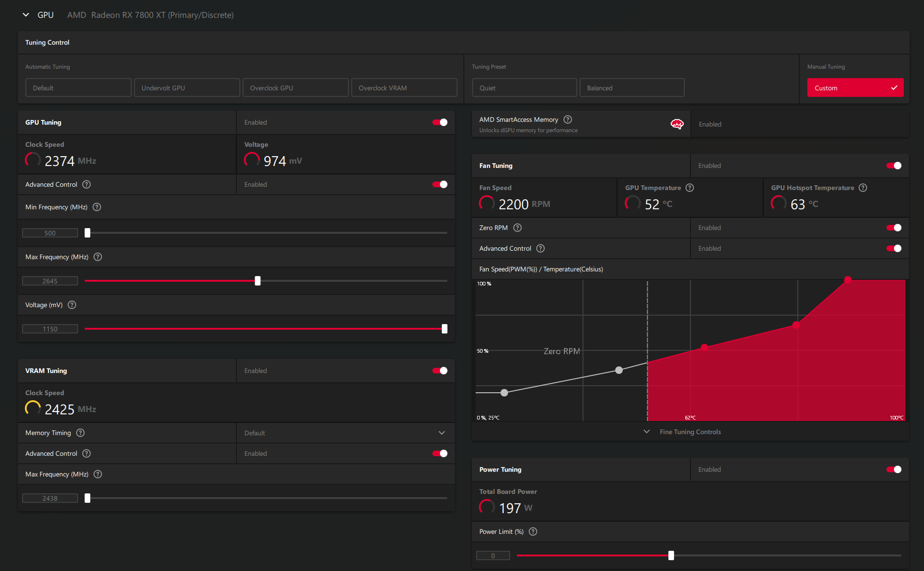Select the Balanced tuning preset
Viewport: 924px width, 571px height.
[632, 88]
